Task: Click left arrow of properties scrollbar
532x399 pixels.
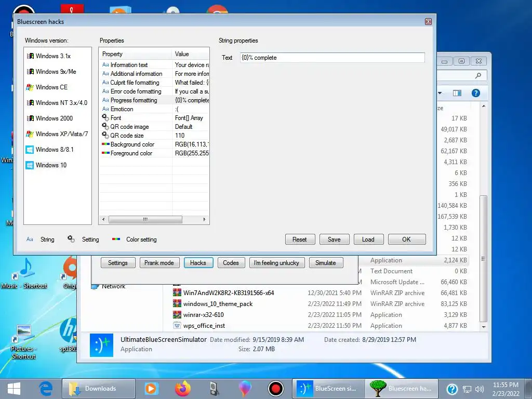Action: coord(103,220)
